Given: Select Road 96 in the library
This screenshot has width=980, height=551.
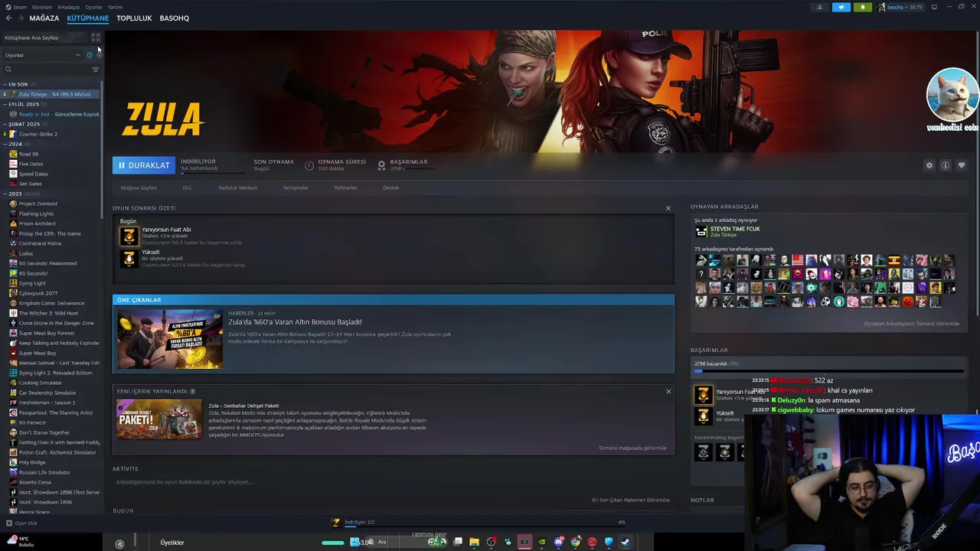Looking at the screenshot, I should [x=51, y=154].
